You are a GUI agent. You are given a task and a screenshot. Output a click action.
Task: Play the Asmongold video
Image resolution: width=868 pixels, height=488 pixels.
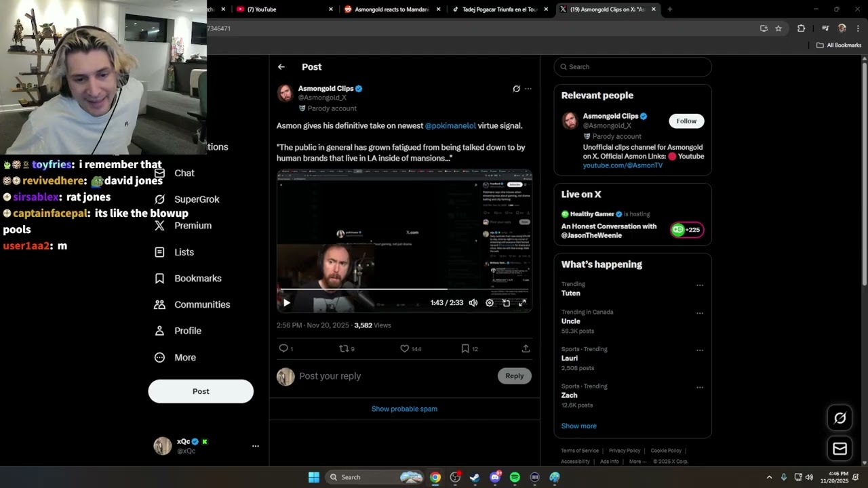tap(286, 303)
